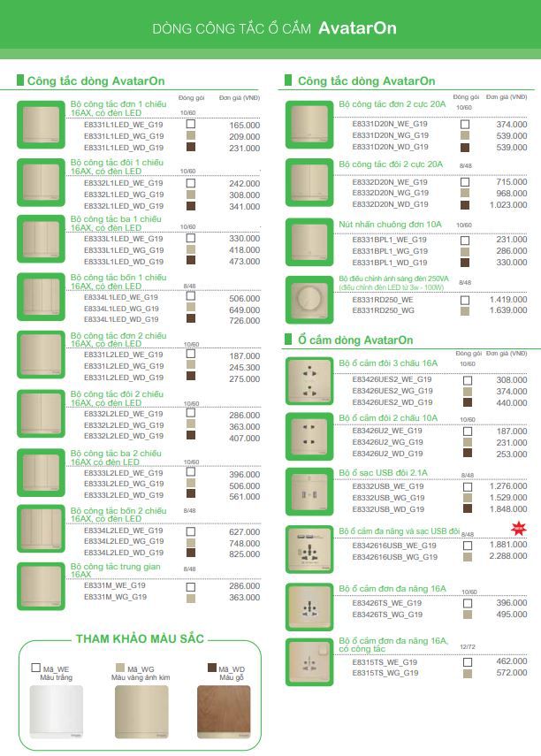Open the double 3-pin 16A socket image
This screenshot has height=756, width=541.
pyautogui.click(x=309, y=380)
